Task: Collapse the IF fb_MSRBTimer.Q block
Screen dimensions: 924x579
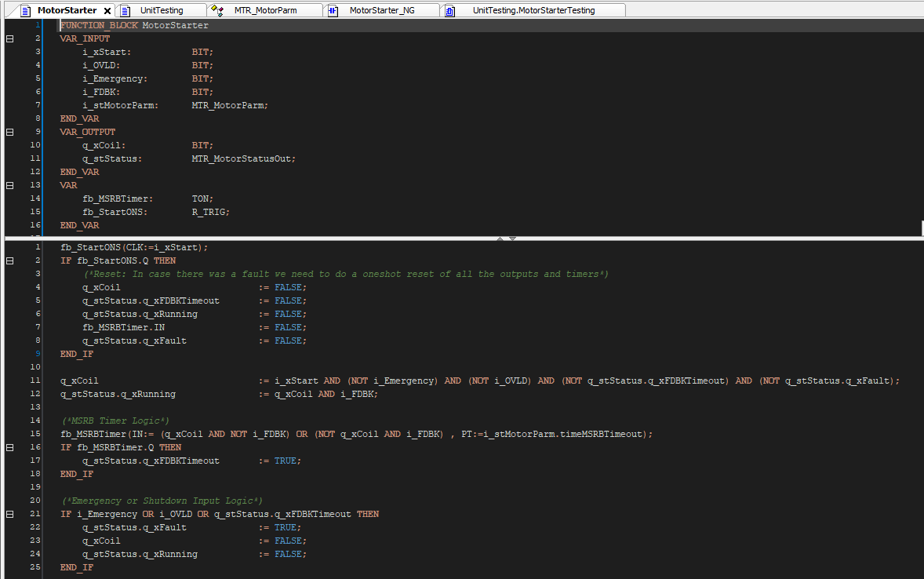Action: [x=9, y=447]
